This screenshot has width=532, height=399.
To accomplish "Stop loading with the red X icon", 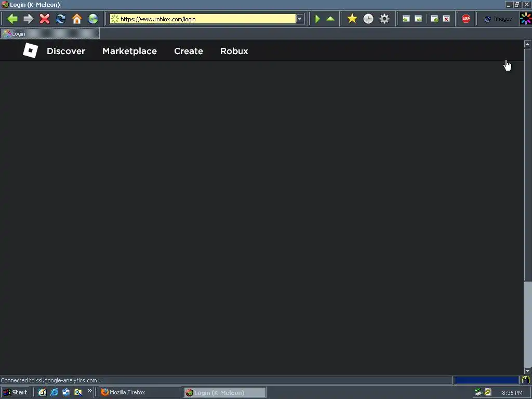I will (x=45, y=19).
